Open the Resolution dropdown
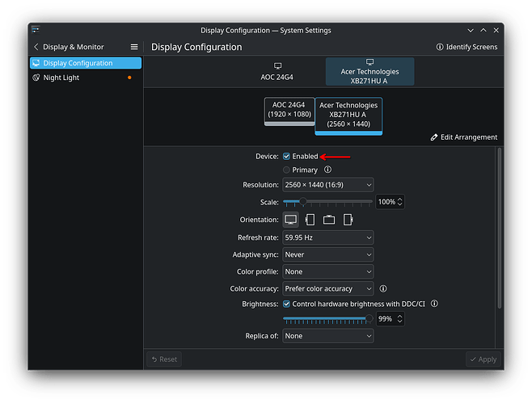This screenshot has height=403, width=532. (328, 185)
